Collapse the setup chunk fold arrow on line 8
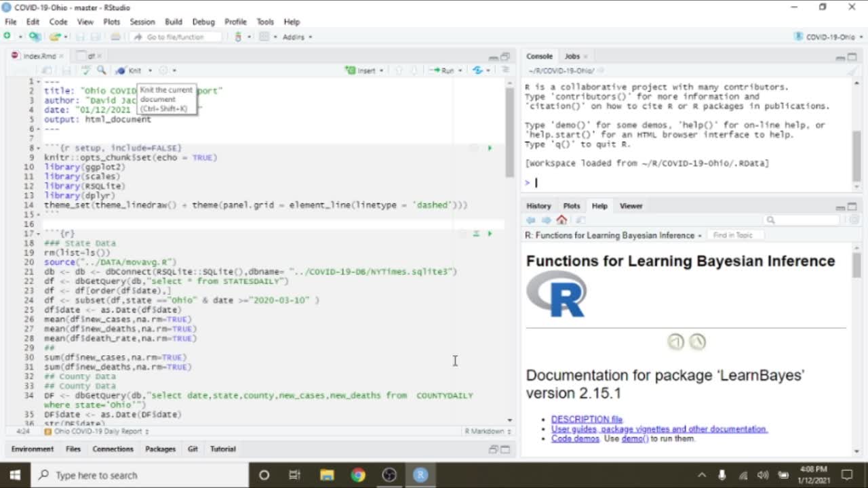868x488 pixels. (x=37, y=148)
